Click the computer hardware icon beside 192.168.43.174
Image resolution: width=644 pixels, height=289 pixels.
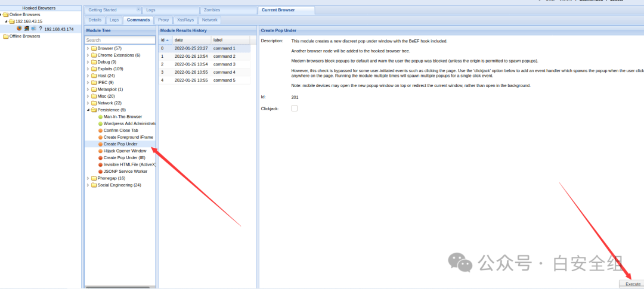pyautogui.click(x=33, y=29)
